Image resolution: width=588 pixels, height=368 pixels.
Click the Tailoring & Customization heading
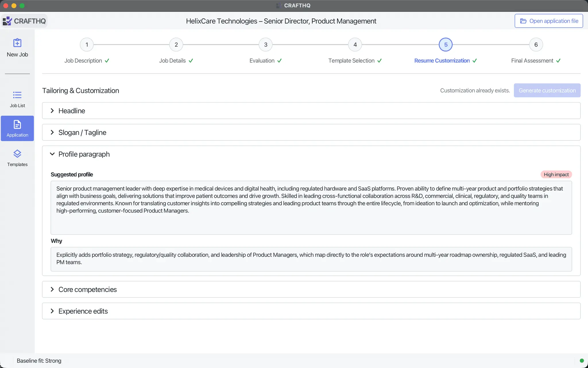80,91
